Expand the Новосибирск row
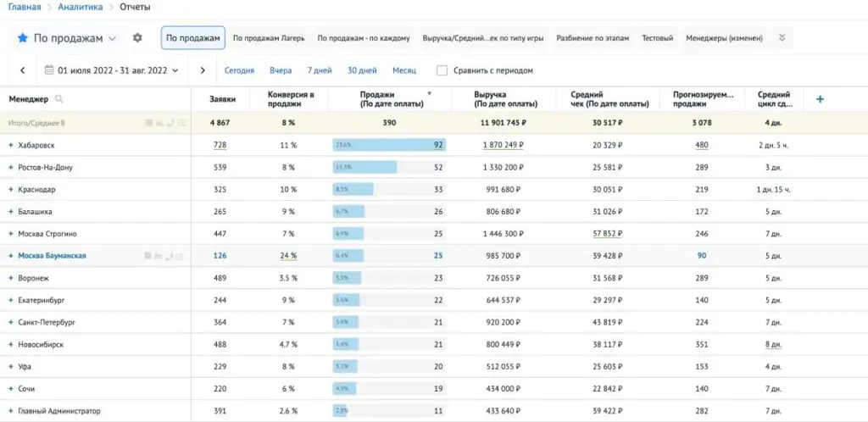 click(10, 344)
